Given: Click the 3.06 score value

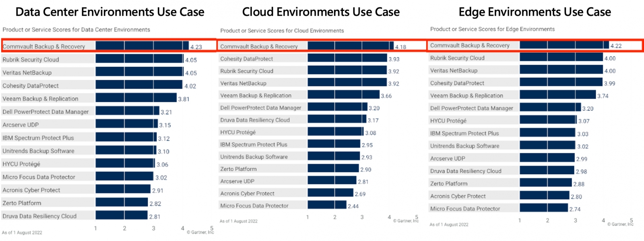Looking at the screenshot, I should pyautogui.click(x=163, y=164).
